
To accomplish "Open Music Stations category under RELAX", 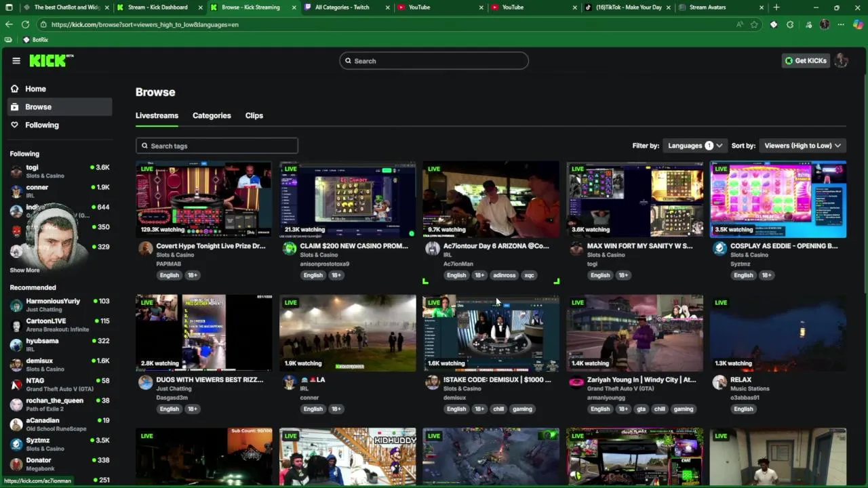I will tap(749, 388).
